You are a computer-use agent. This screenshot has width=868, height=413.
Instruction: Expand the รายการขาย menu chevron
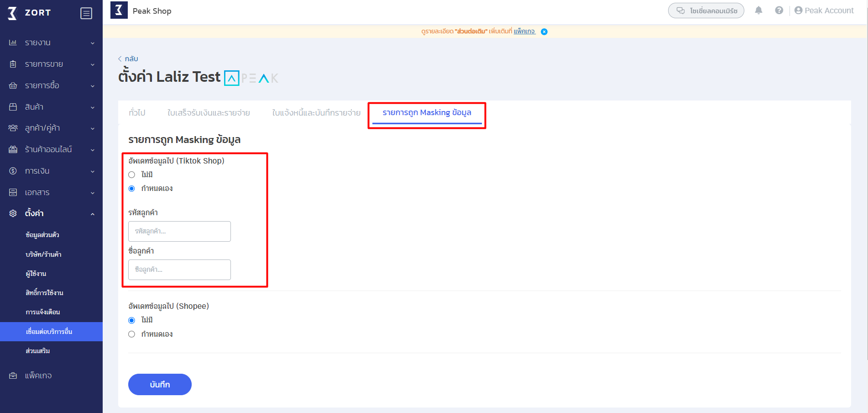(93, 64)
